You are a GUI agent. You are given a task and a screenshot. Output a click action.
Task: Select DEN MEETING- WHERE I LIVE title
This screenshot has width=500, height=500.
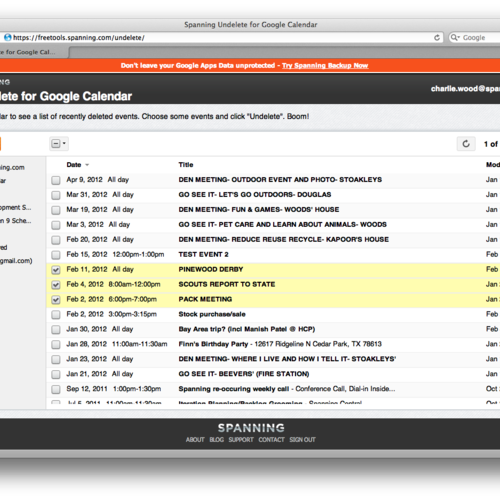[x=287, y=359]
